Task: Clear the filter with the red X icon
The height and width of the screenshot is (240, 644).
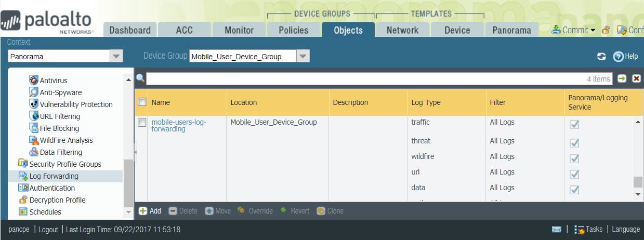Action: 636,78
